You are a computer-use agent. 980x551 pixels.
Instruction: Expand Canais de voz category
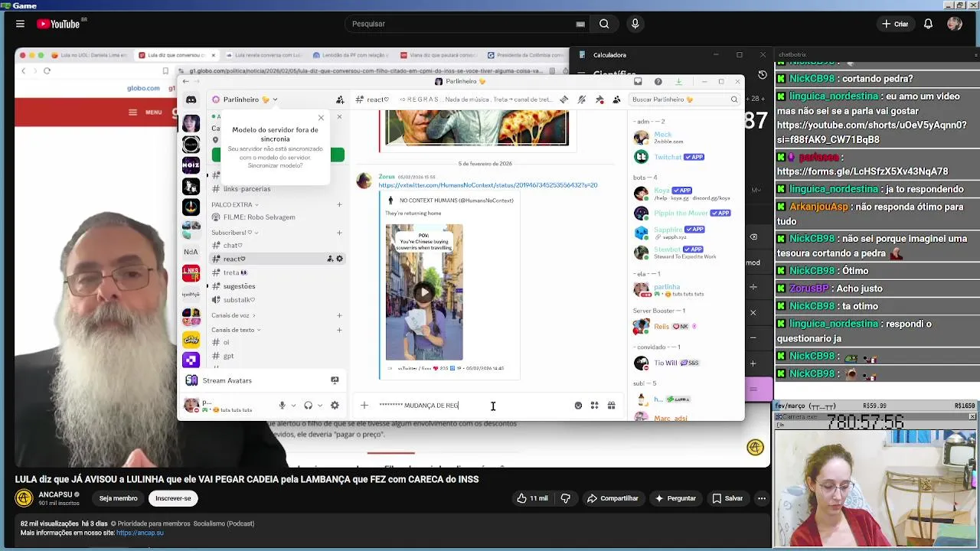[234, 315]
